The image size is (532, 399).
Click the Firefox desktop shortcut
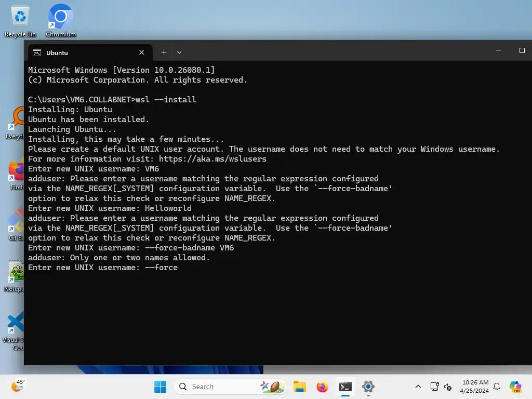15,174
